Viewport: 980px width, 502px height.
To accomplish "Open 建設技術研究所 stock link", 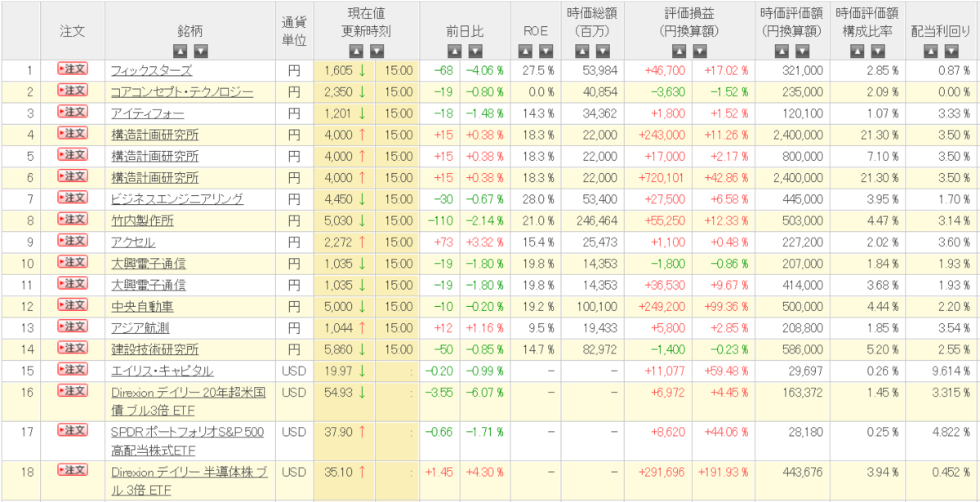I will (155, 349).
